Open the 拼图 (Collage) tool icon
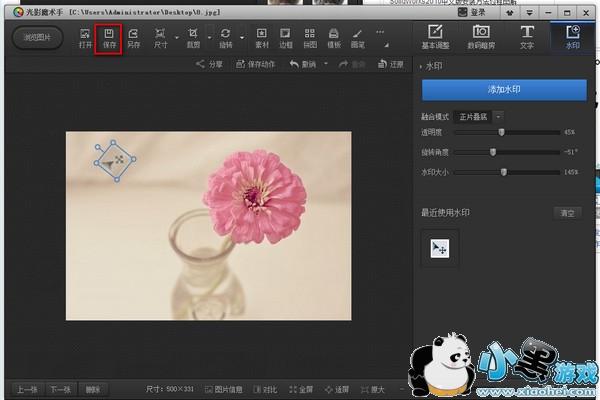The height and width of the screenshot is (400, 600). (310, 37)
